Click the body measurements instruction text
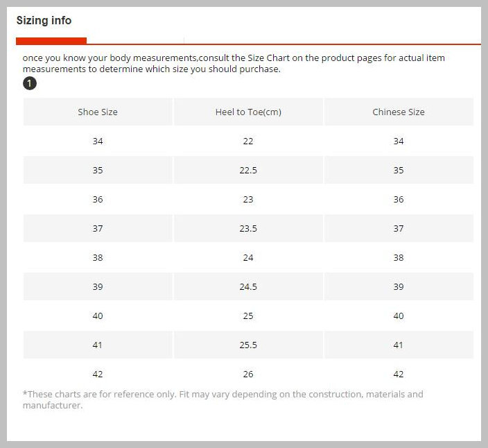 [234, 63]
